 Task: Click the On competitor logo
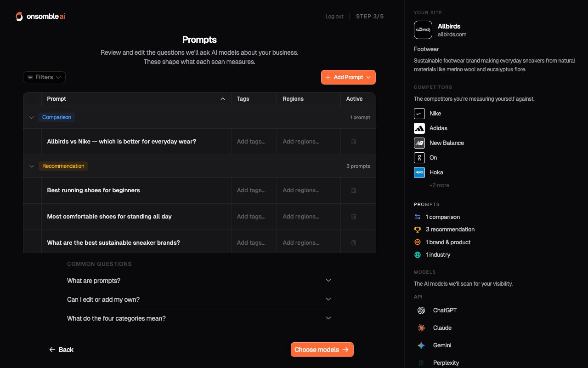[419, 158]
